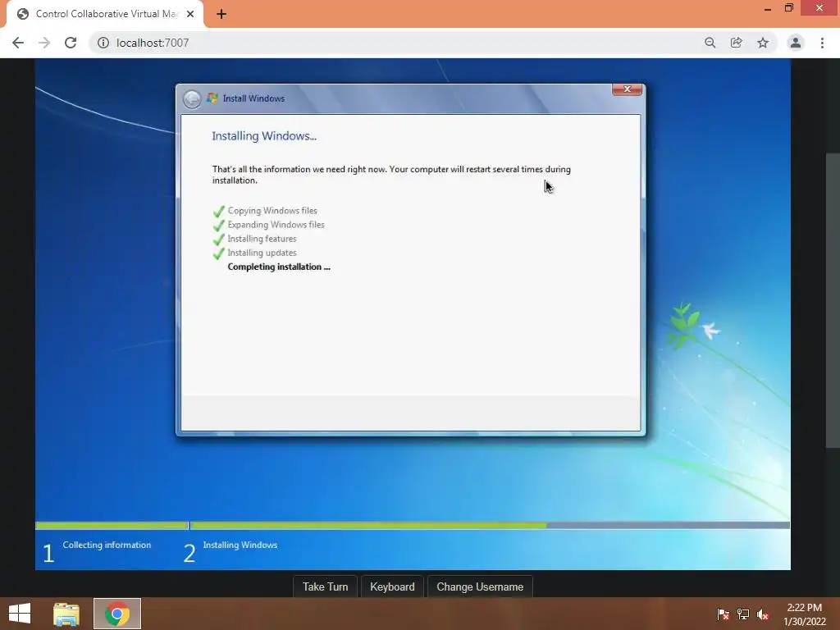Click the Windows flag icon in dialog title
This screenshot has height=630, width=840.
212,98
